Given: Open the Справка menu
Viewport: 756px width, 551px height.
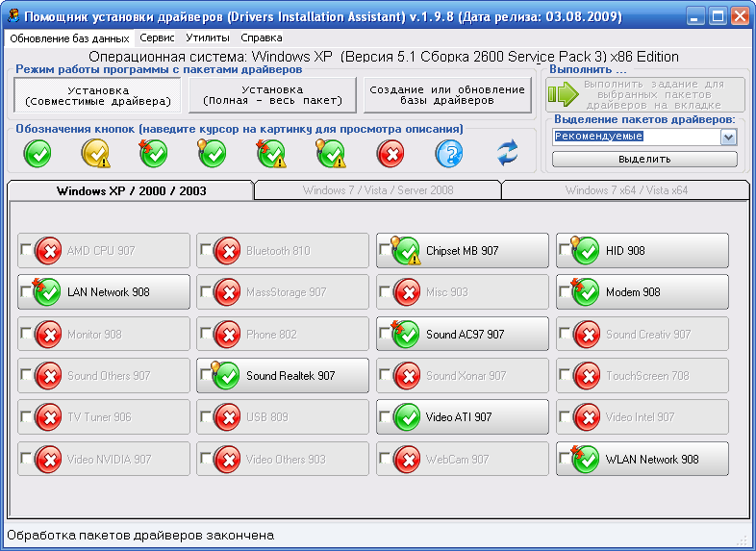Looking at the screenshot, I should point(262,38).
